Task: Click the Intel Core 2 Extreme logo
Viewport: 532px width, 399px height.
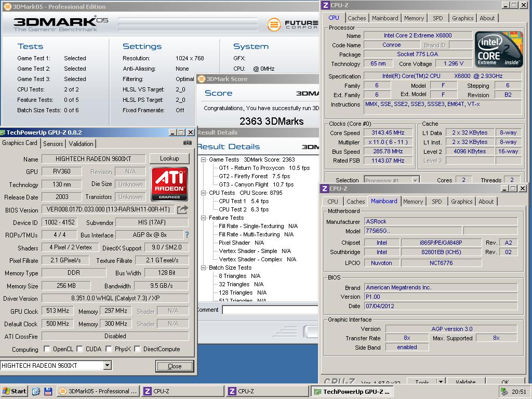Action: (x=498, y=49)
